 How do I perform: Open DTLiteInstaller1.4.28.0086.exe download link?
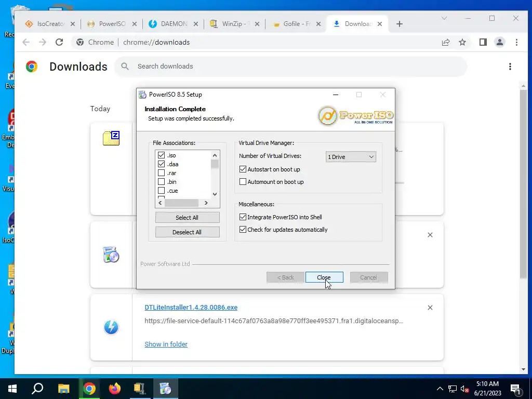[x=191, y=308]
